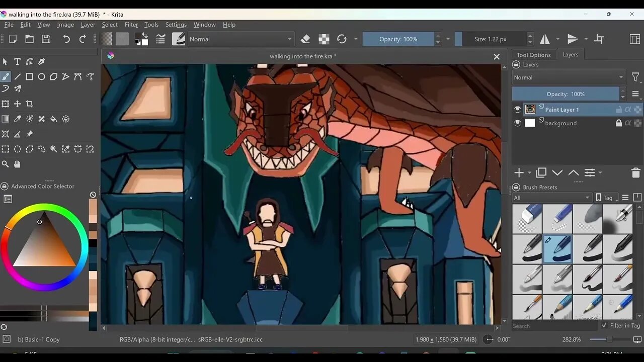Click the Save document icon
Screen dimensions: 644x362
pyautogui.click(x=46, y=39)
